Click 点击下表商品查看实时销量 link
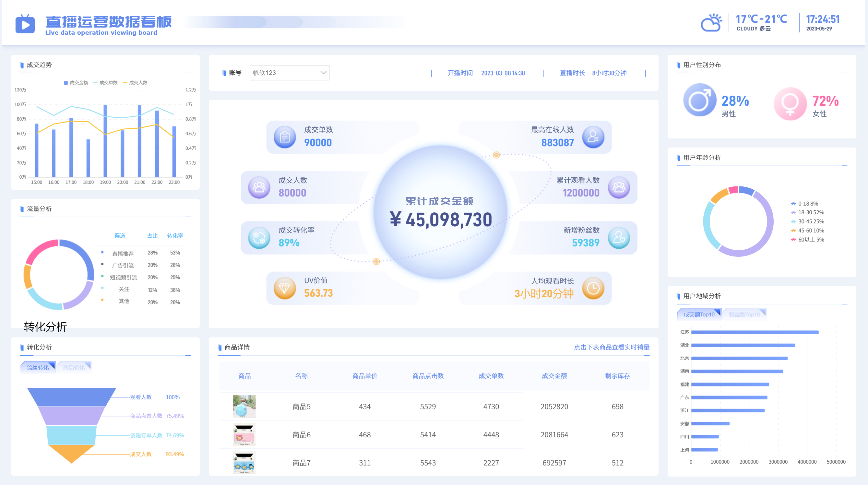Screen dimensions: 868x485 click(611, 347)
